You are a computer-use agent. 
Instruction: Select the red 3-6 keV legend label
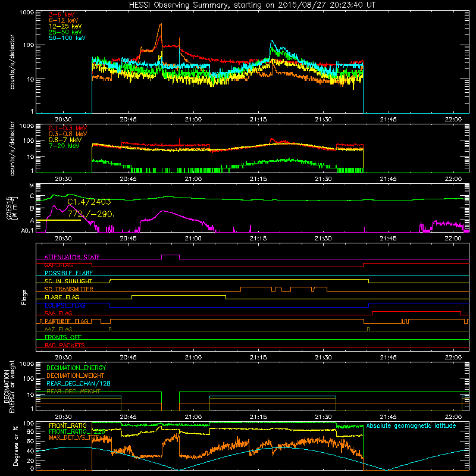[x=61, y=14]
